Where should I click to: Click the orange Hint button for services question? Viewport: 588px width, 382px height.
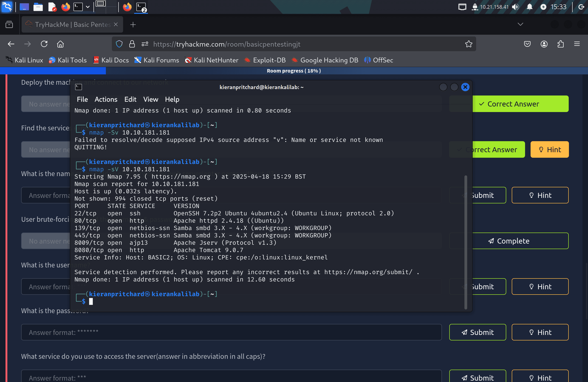(x=549, y=149)
